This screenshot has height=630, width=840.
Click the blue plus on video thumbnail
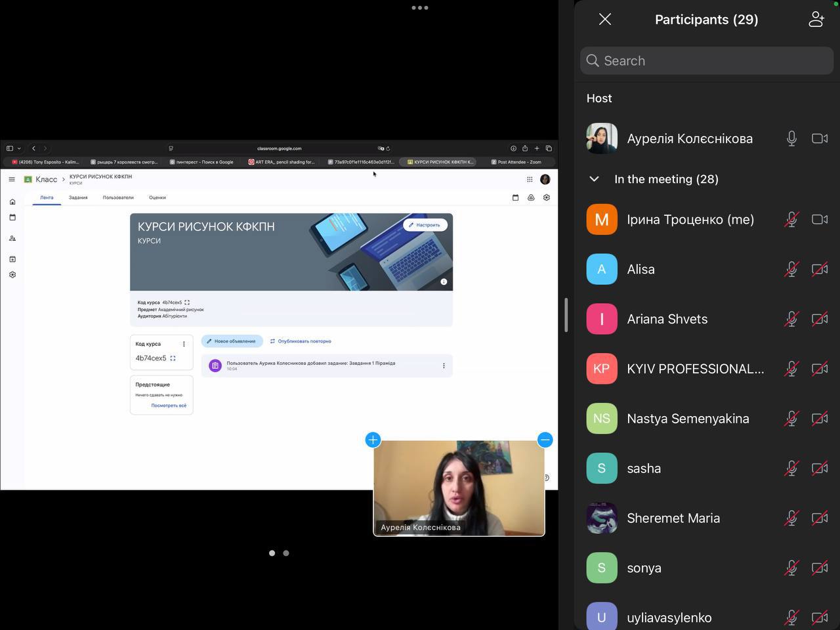(x=373, y=440)
